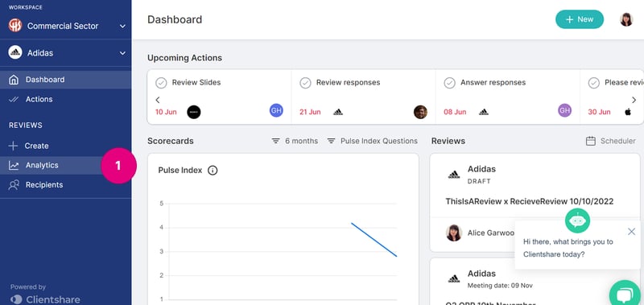
Task: Click the New button
Action: tap(580, 19)
